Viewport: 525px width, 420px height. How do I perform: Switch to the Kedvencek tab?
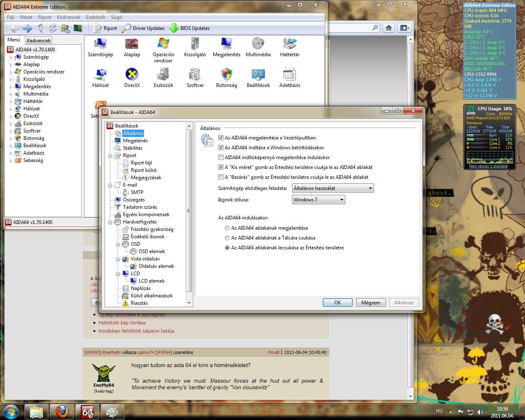(x=39, y=41)
